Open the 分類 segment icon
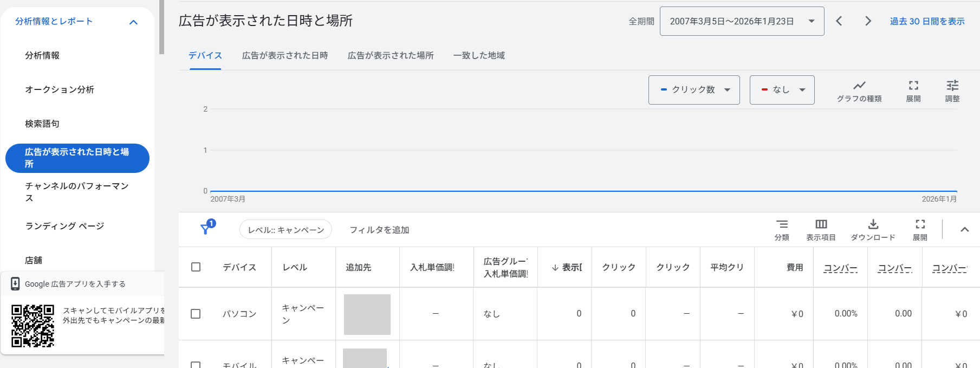 pos(781,224)
